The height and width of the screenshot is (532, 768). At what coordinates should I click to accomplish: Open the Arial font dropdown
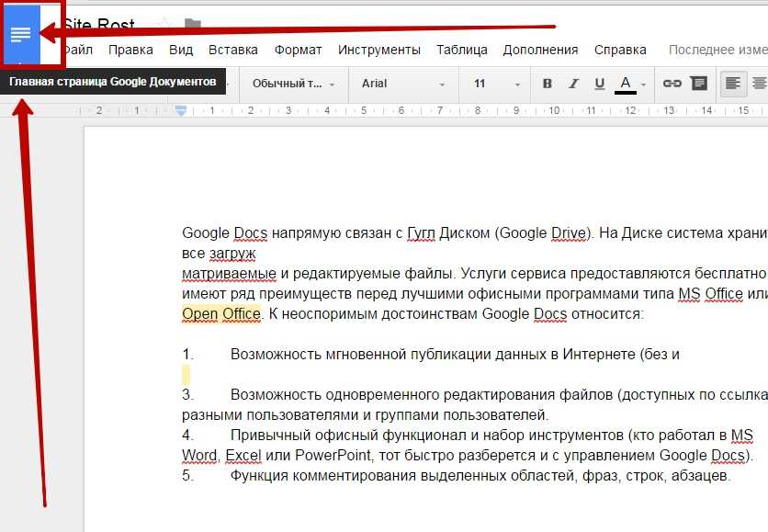click(402, 84)
